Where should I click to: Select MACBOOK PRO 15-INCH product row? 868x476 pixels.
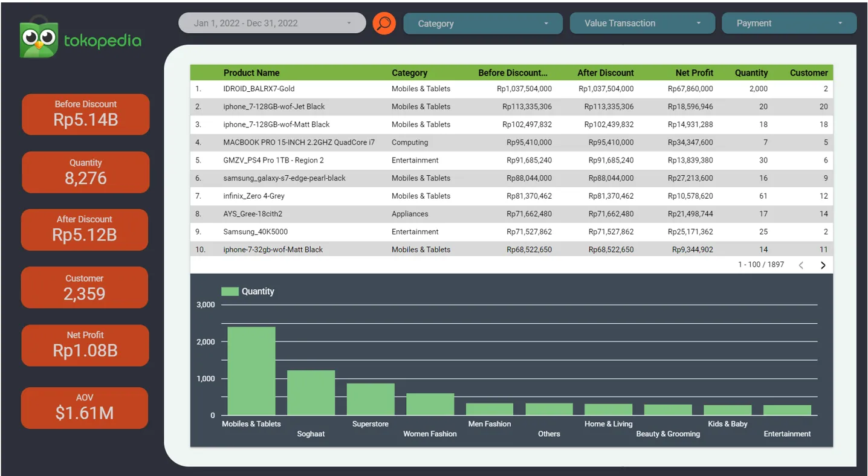(511, 143)
